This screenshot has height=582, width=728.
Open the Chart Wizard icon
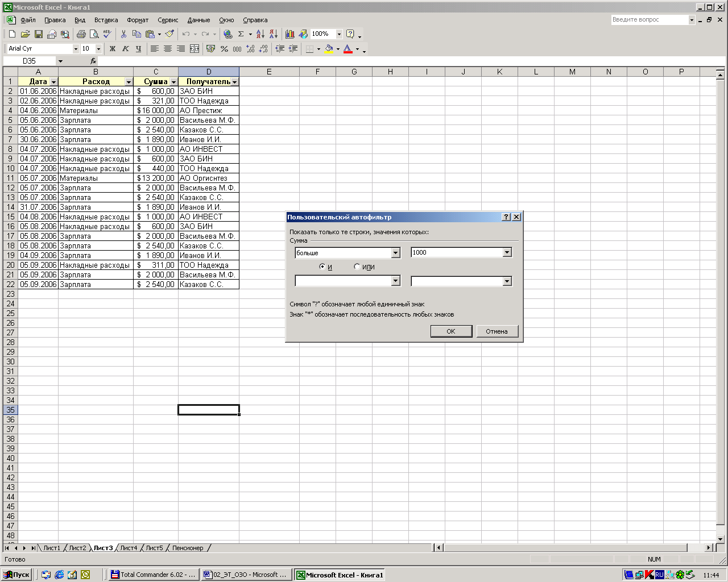pos(290,34)
